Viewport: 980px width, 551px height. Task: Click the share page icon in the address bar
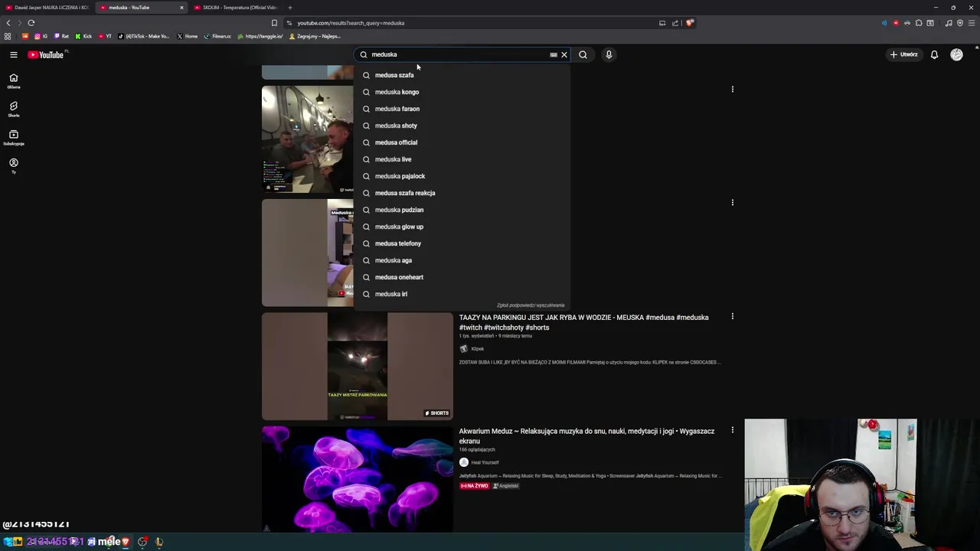(x=675, y=23)
